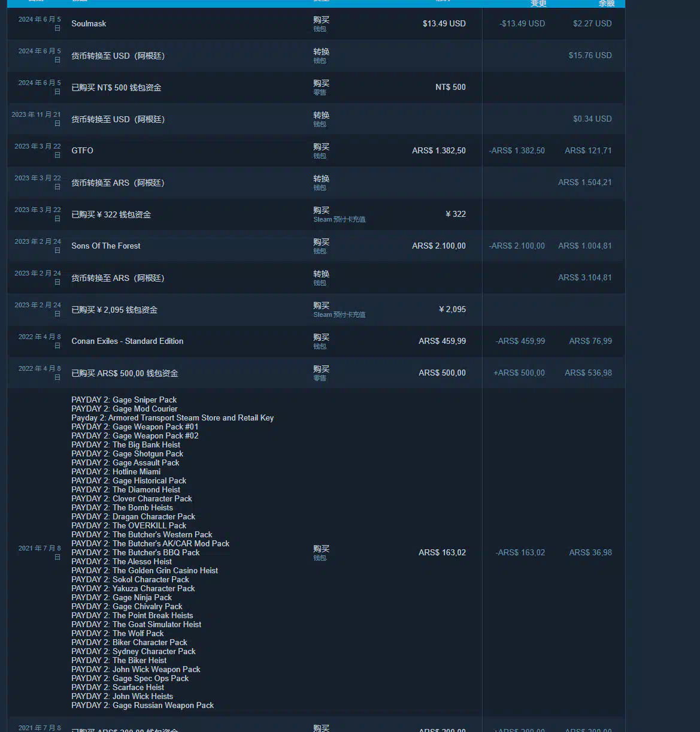Screen dimensions: 700x732
Task: Click PAYDAY 2: The Golden Grin Casino Heist
Action: [x=144, y=570]
